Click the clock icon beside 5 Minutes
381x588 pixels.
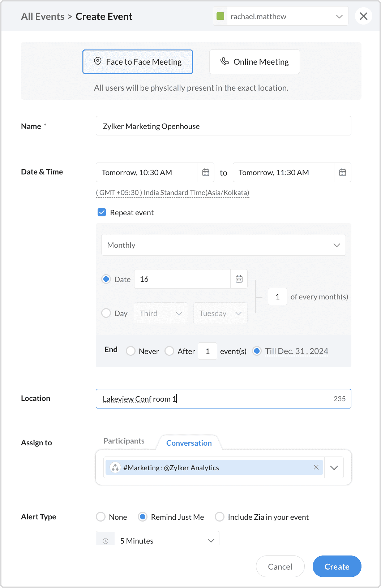106,541
